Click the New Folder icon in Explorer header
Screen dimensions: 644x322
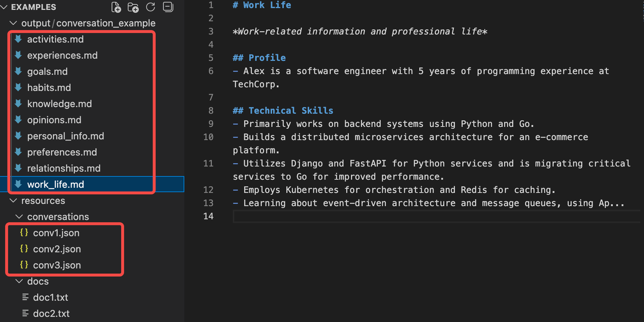pyautogui.click(x=133, y=7)
